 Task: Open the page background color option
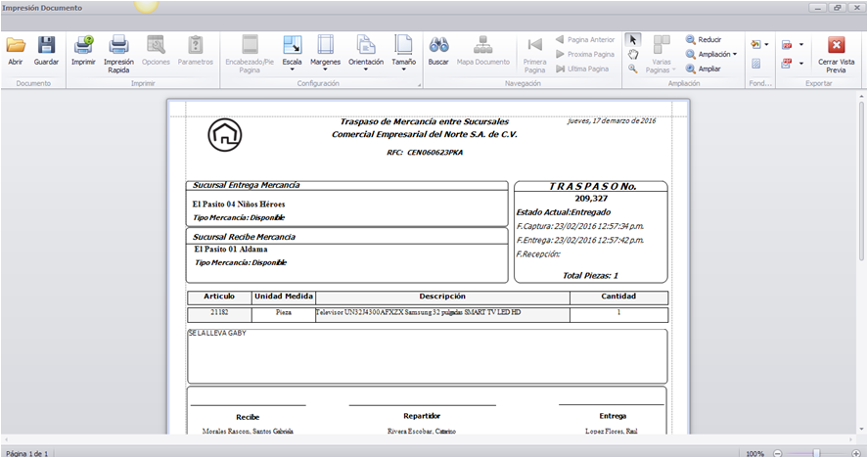759,44
